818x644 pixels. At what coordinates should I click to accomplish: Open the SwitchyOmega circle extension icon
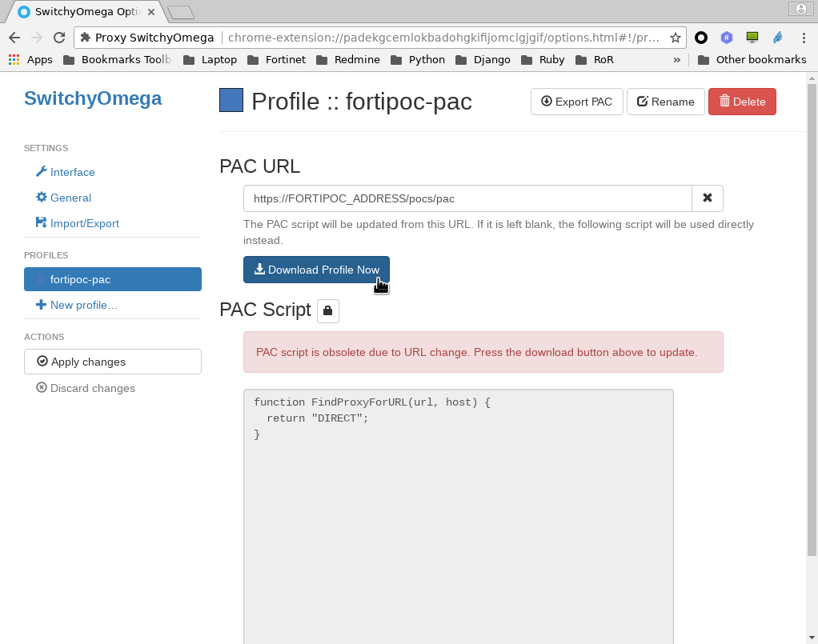[x=701, y=38]
